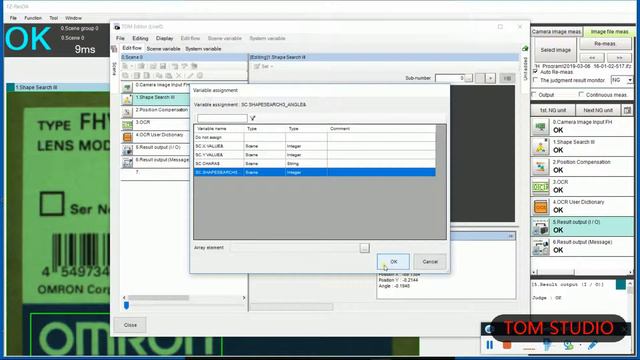This screenshot has width=640, height=360.
Task: Click Position Compensation icon in results list
Action: coord(540,167)
